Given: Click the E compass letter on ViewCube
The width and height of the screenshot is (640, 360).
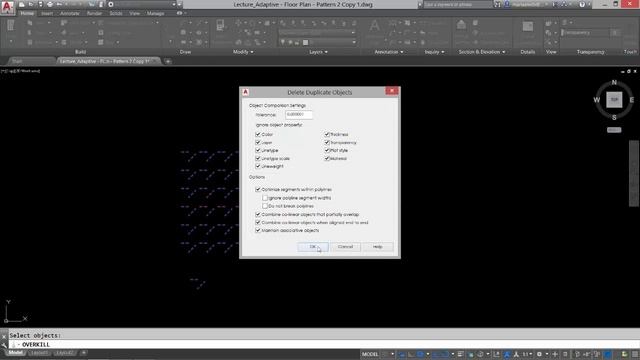Looking at the screenshot, I should 632,100.
